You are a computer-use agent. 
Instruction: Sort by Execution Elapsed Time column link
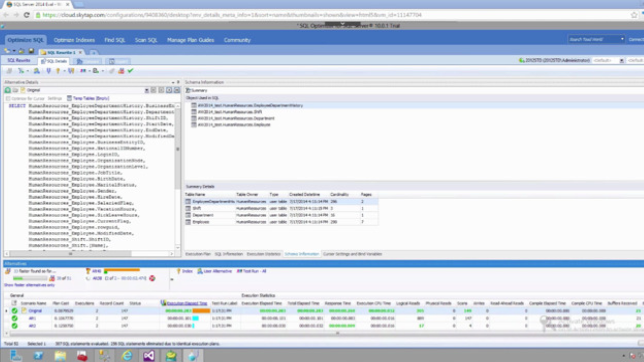(187, 304)
